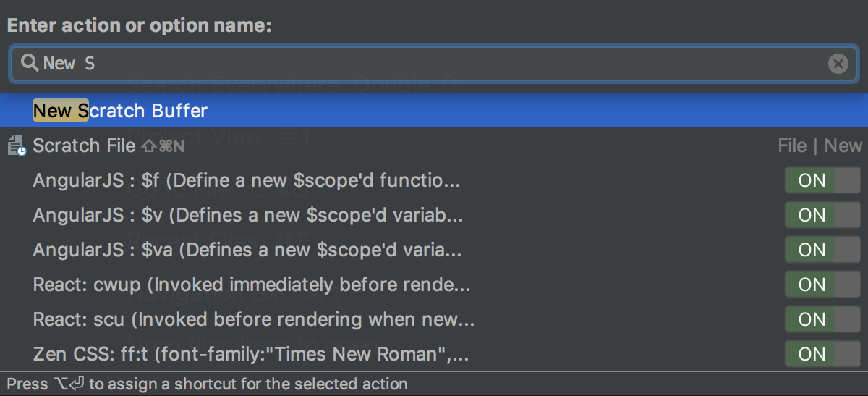The height and width of the screenshot is (396, 868).
Task: Click the Scratch File icon
Action: (17, 146)
